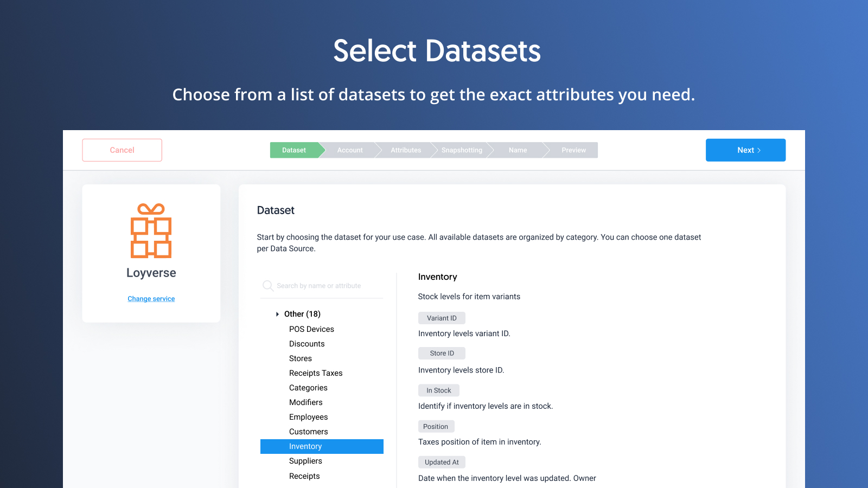Click the search magnifier icon
Image resolution: width=868 pixels, height=488 pixels.
coord(267,286)
